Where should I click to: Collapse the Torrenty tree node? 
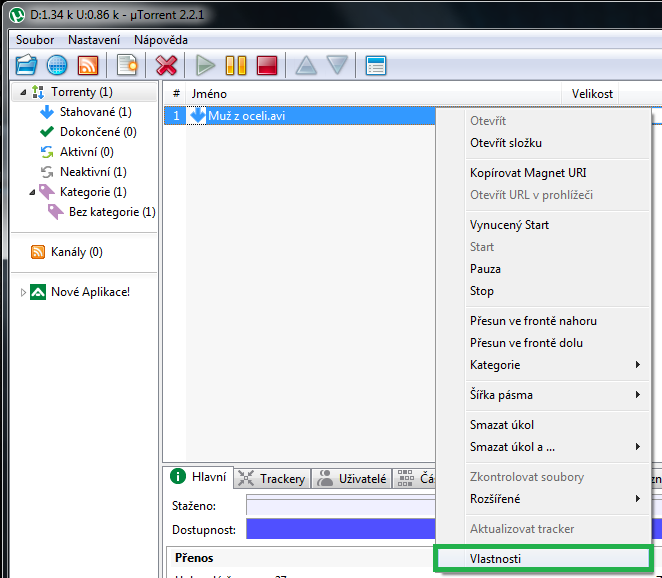coord(22,92)
